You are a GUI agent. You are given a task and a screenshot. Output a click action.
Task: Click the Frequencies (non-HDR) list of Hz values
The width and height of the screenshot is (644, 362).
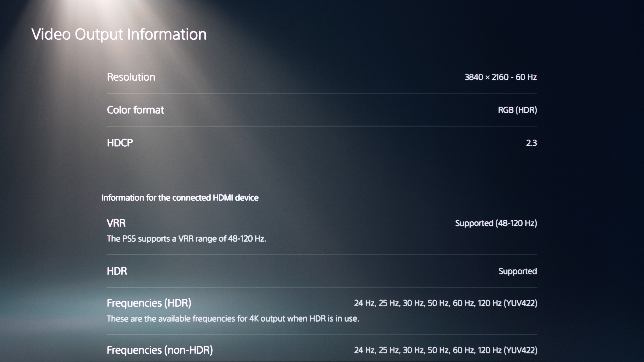(445, 350)
